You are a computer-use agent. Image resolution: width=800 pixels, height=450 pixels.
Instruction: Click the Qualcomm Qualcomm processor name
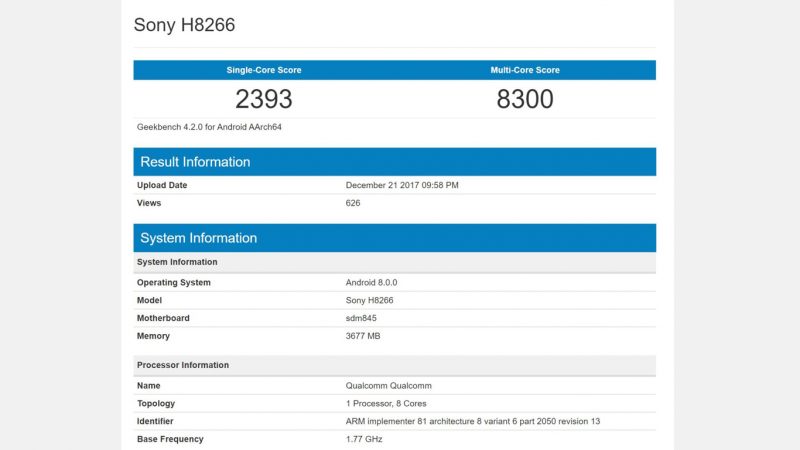pyautogui.click(x=389, y=386)
